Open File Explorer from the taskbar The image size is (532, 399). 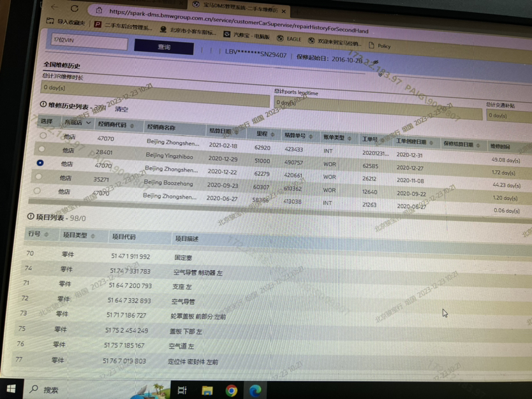tap(207, 391)
